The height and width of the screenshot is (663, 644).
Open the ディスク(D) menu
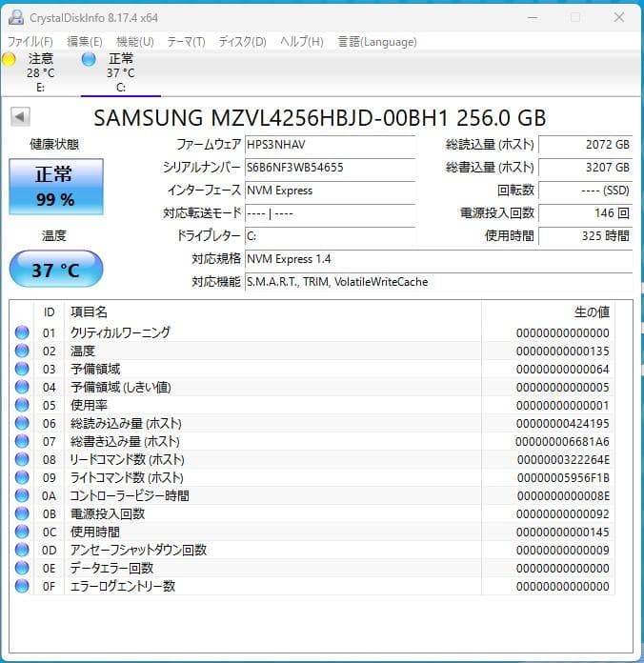(242, 42)
